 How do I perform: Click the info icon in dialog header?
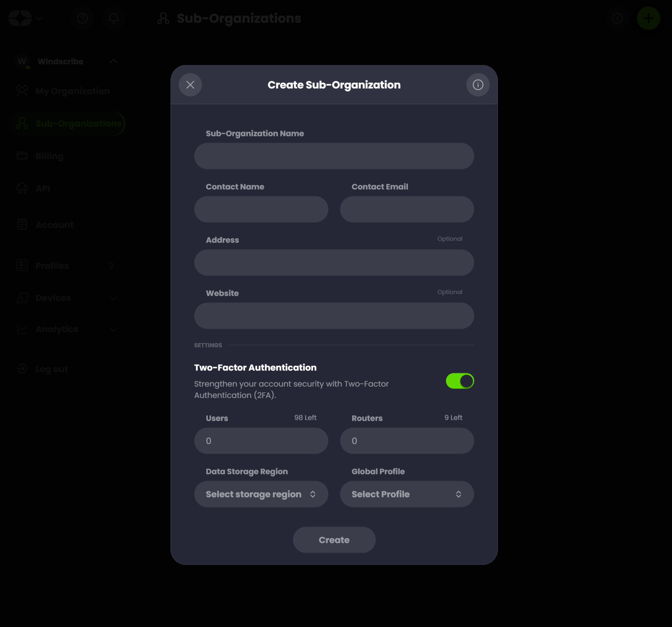pos(477,85)
